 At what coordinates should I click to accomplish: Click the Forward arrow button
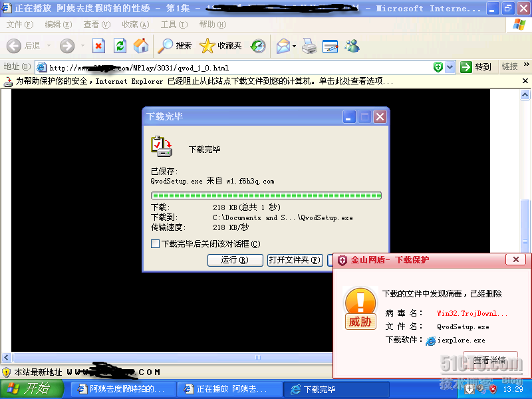coord(67,45)
